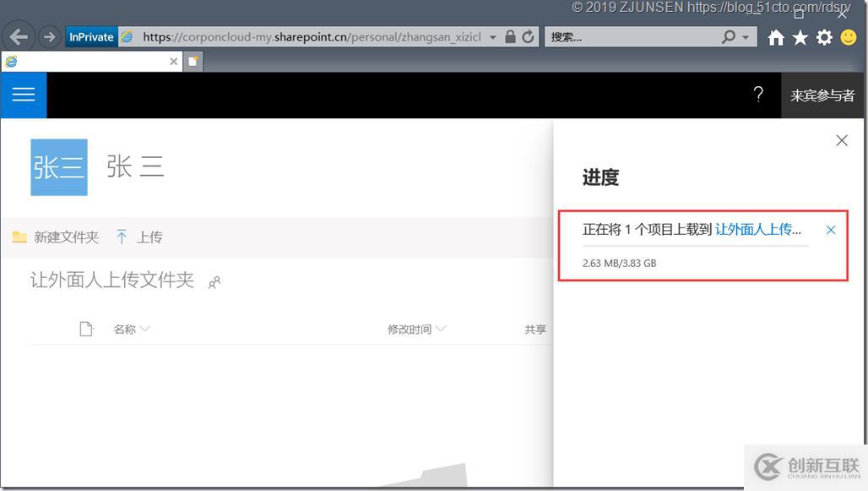Click the question mark help icon

[x=758, y=94]
